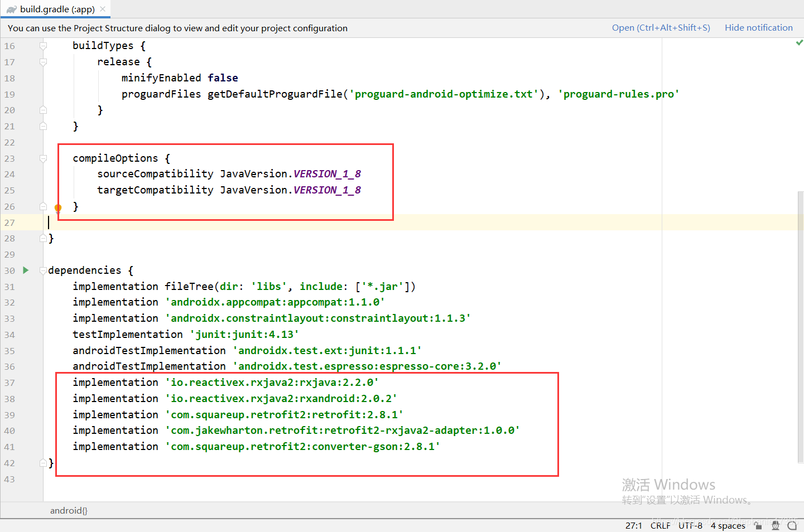804x532 pixels.
Task: Collapse the compileOptions block fold marker
Action: 43,158
